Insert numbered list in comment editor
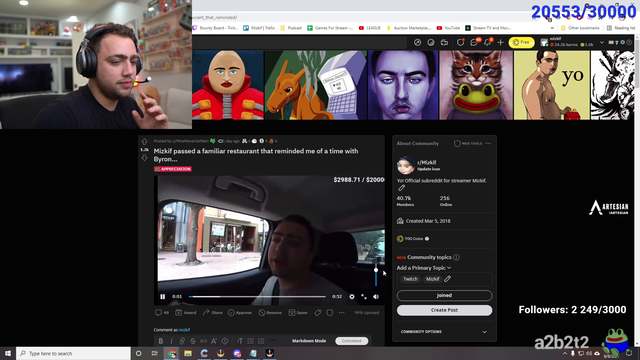This screenshot has height=360, width=640. click(x=261, y=341)
